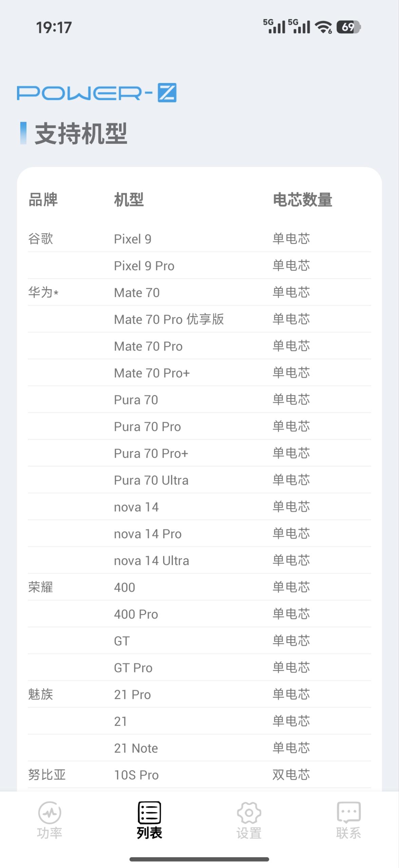399x868 pixels.
Task: Tap the 华为* brand label
Action: pos(43,292)
